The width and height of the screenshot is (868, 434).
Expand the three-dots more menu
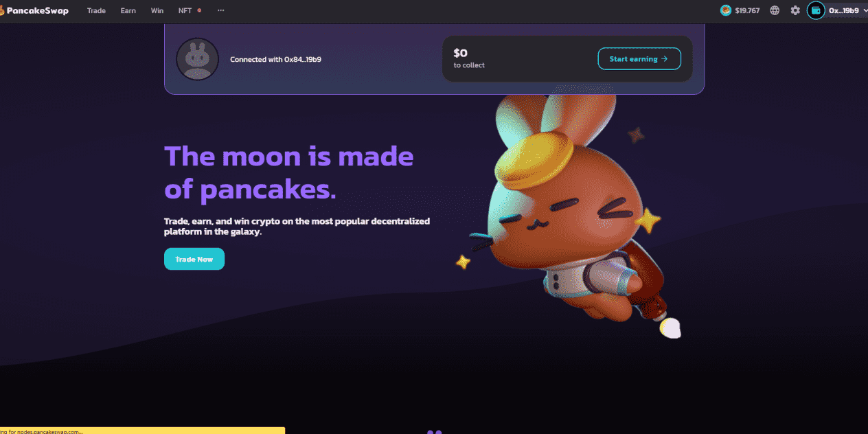[220, 10]
